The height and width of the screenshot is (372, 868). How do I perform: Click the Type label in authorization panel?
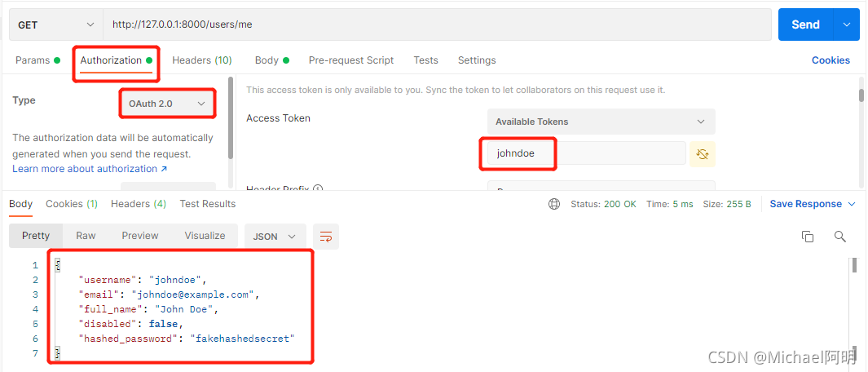click(24, 100)
